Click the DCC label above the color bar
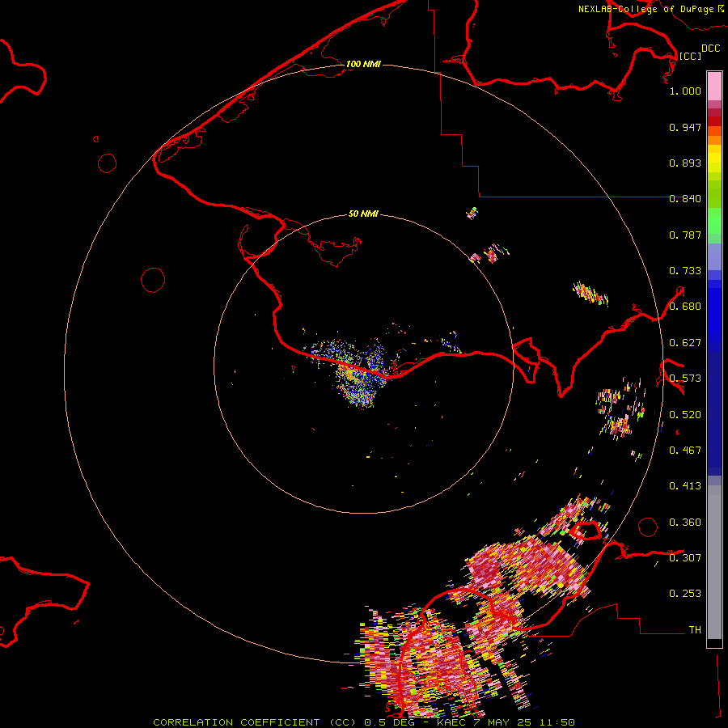The image size is (728, 728). (x=710, y=49)
